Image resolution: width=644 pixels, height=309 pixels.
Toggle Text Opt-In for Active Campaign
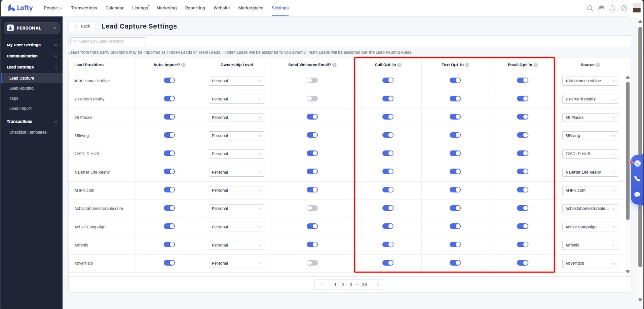tap(455, 226)
